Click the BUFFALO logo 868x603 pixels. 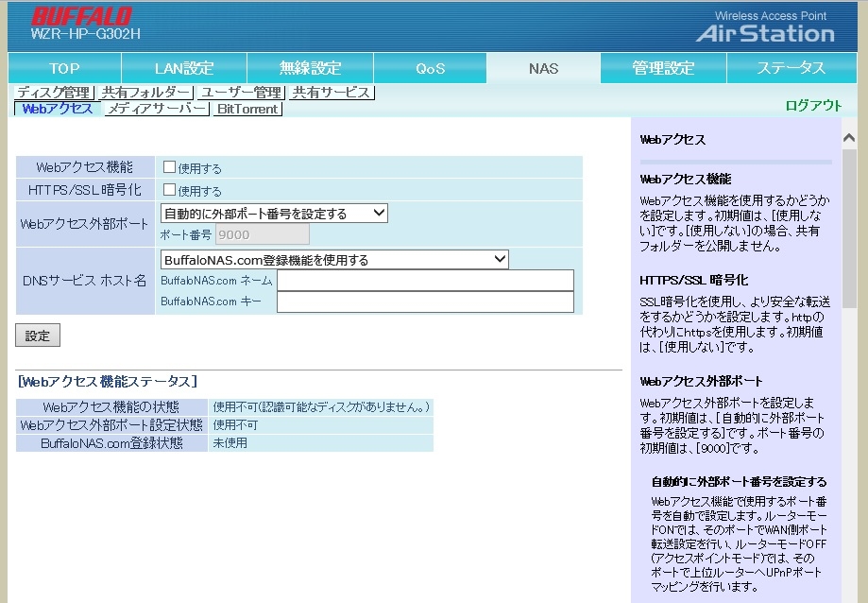click(x=82, y=16)
